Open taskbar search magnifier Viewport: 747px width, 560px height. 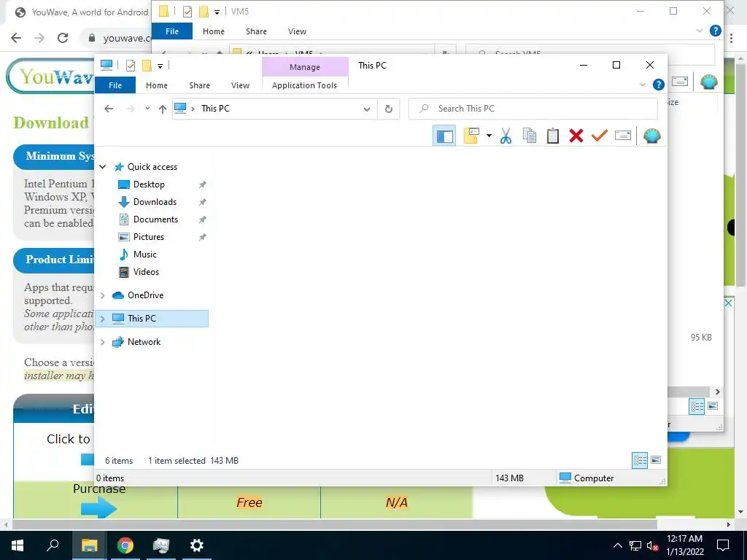click(53, 545)
